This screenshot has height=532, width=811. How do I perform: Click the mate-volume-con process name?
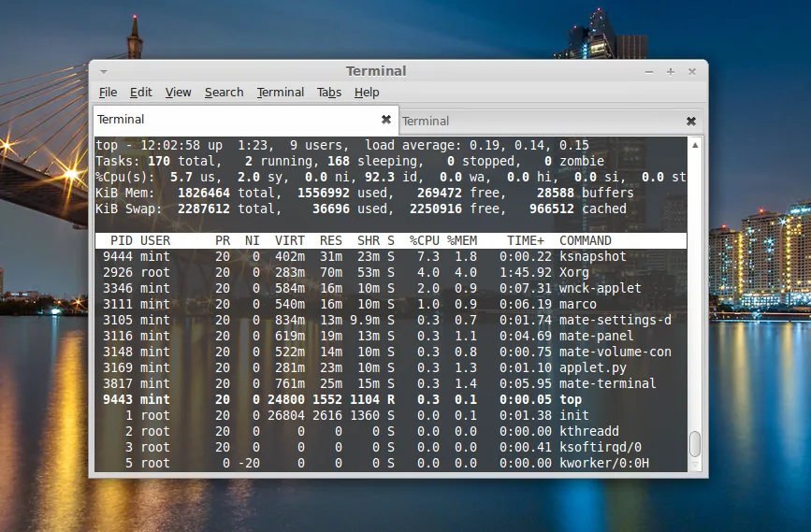click(x=615, y=352)
